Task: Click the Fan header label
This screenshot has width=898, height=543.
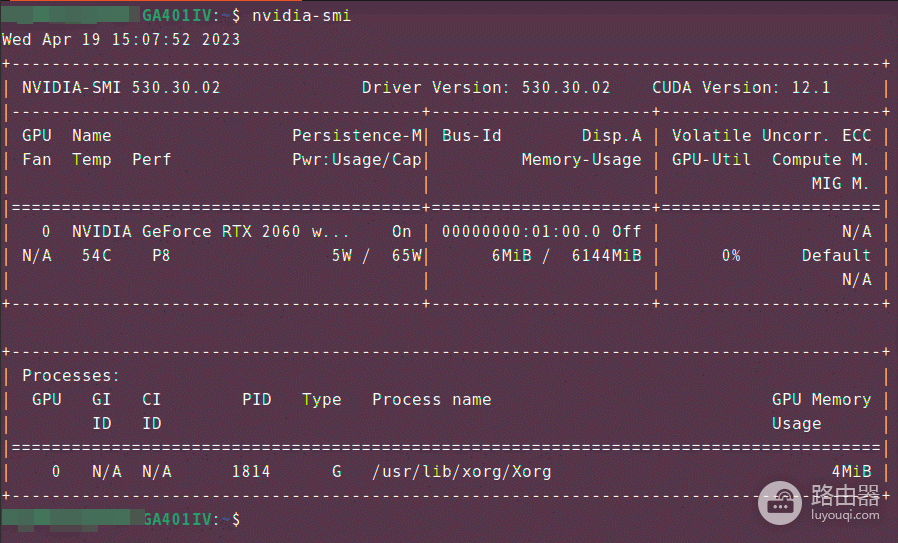Action: [x=37, y=160]
